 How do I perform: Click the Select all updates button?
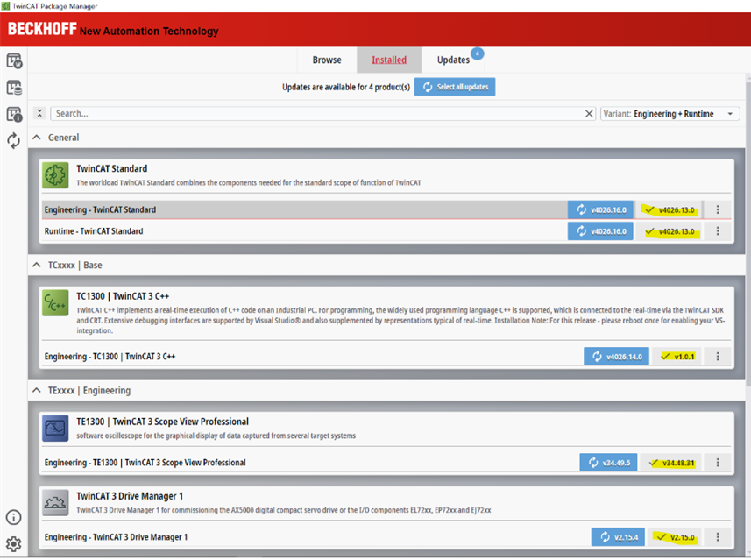[455, 87]
